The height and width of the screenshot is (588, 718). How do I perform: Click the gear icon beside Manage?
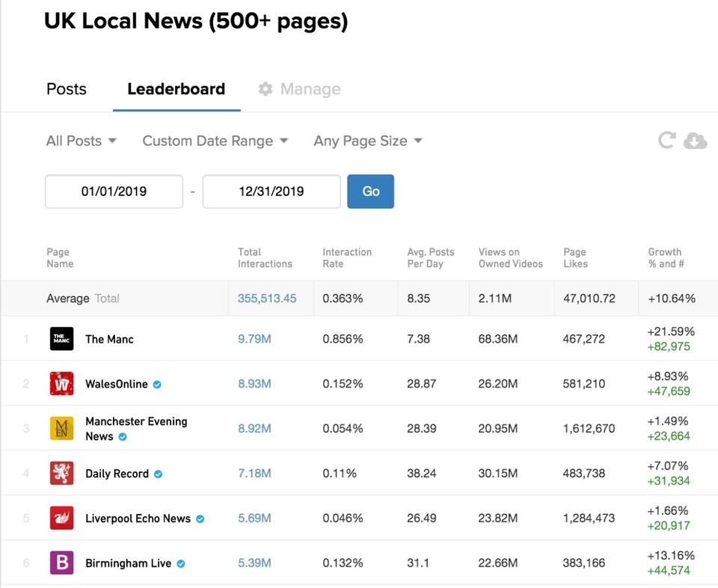265,89
